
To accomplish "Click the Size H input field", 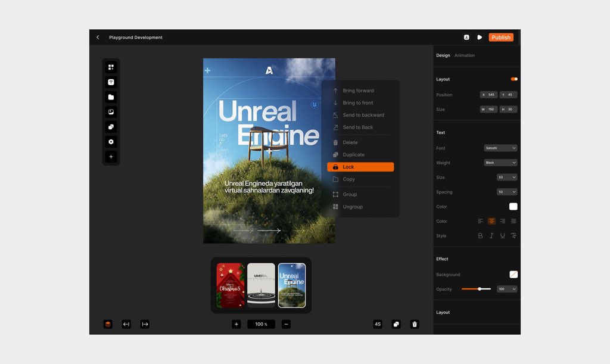I will 509,109.
